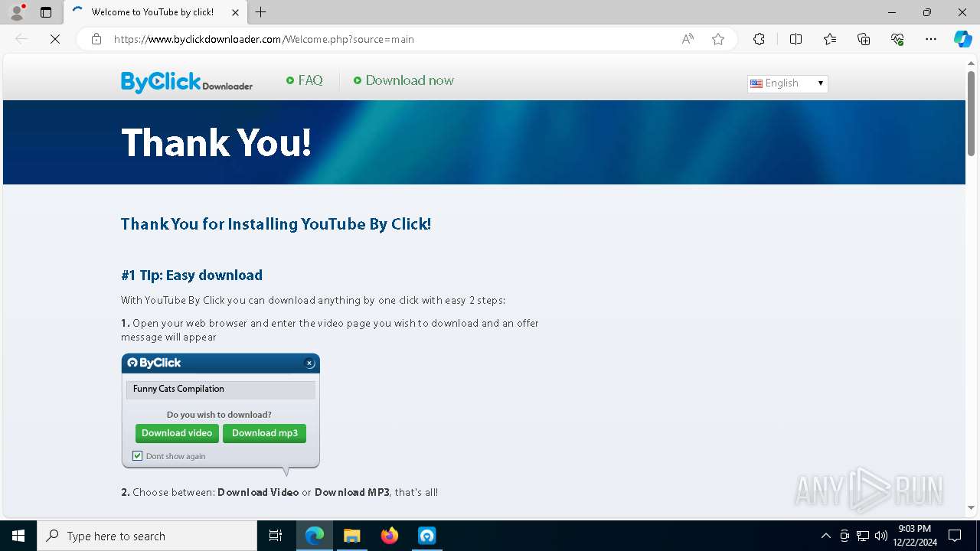Viewport: 980px width, 551px height.
Task: Click the page's vertical scrollbar thumb
Action: click(x=971, y=112)
